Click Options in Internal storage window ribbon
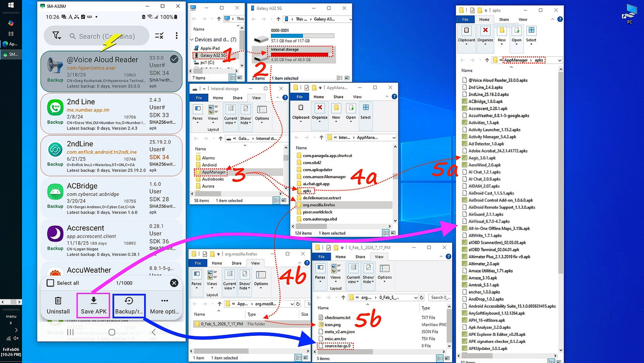Viewport: 644px width, 363px height. [262, 113]
